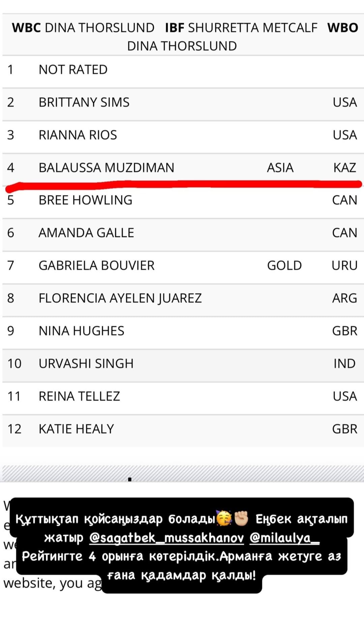This screenshot has height=621, width=364.
Task: Tap the @sagatbek_mussakhanov mention
Action: [166, 537]
